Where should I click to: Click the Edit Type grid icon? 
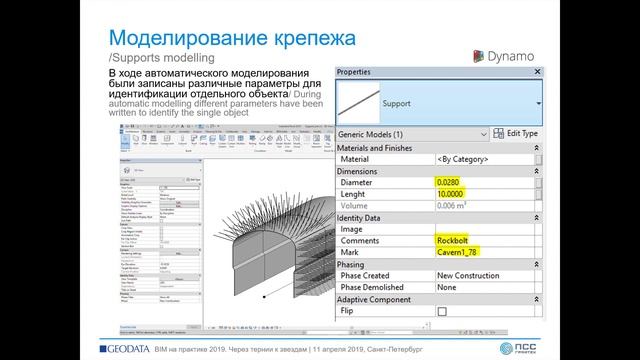coord(498,133)
